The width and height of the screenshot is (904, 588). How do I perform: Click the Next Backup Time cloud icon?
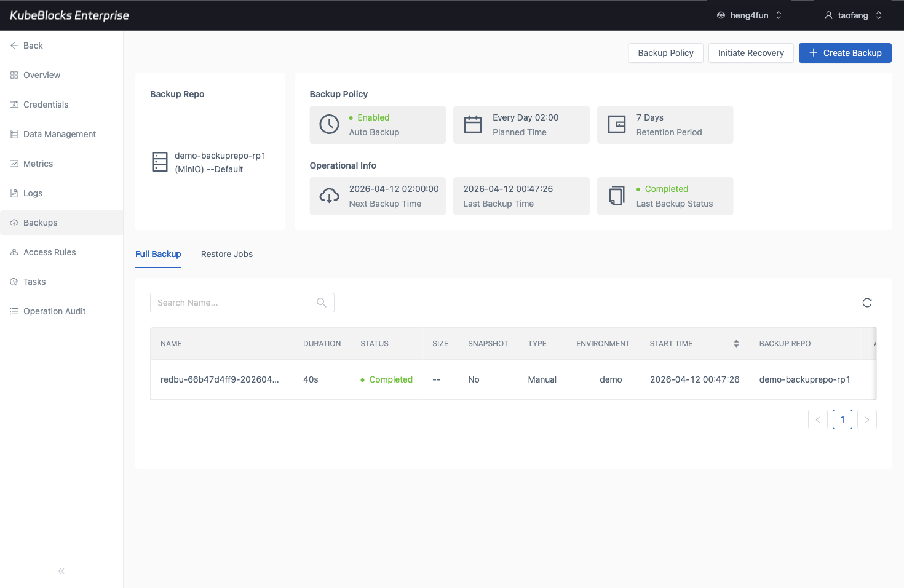tap(330, 196)
